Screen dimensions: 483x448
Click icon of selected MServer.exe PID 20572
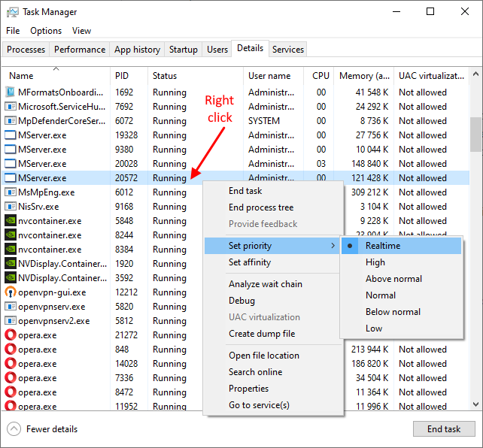click(x=11, y=178)
